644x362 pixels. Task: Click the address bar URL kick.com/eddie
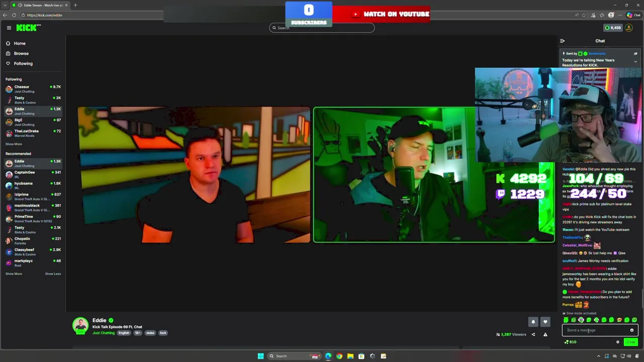tap(45, 15)
